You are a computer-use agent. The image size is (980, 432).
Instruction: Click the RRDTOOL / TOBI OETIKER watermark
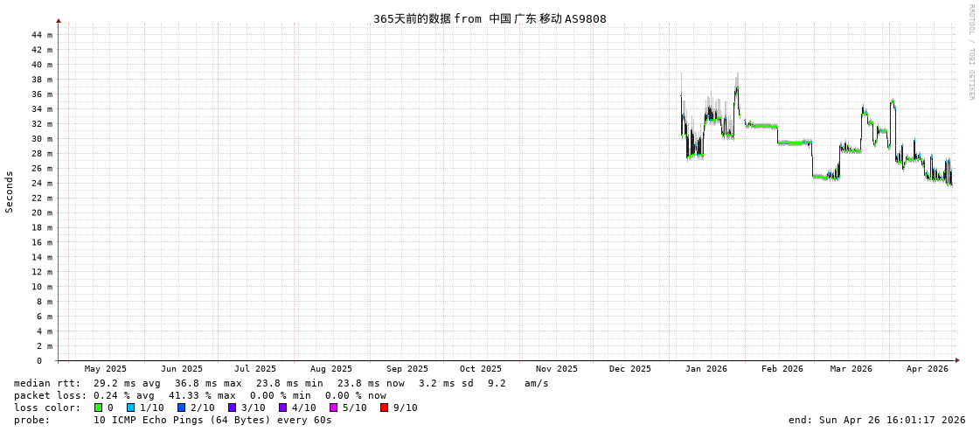click(x=970, y=52)
